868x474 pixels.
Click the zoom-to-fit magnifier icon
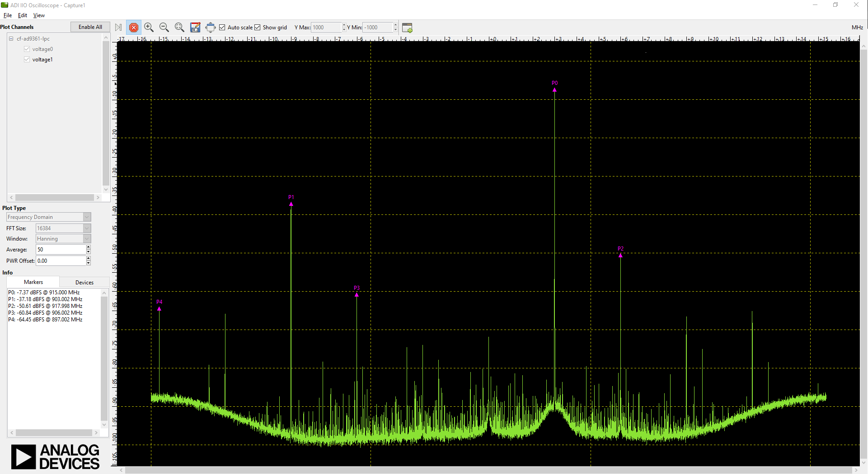[179, 28]
